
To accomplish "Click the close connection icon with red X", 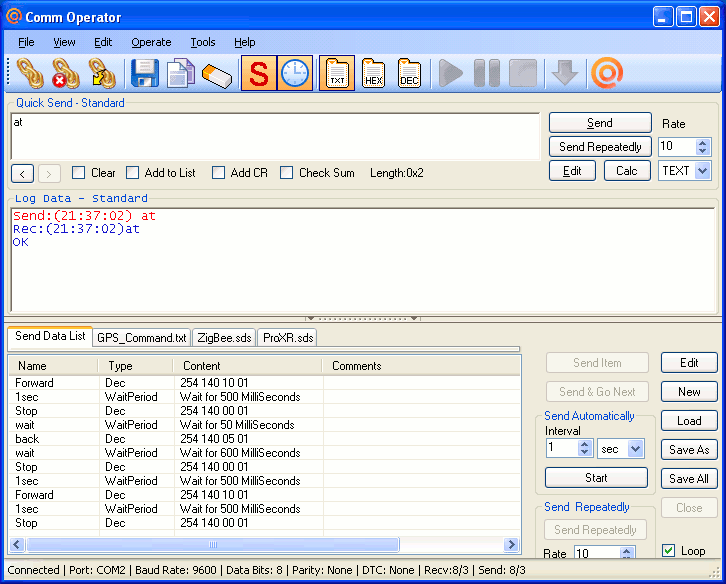I will pos(66,73).
